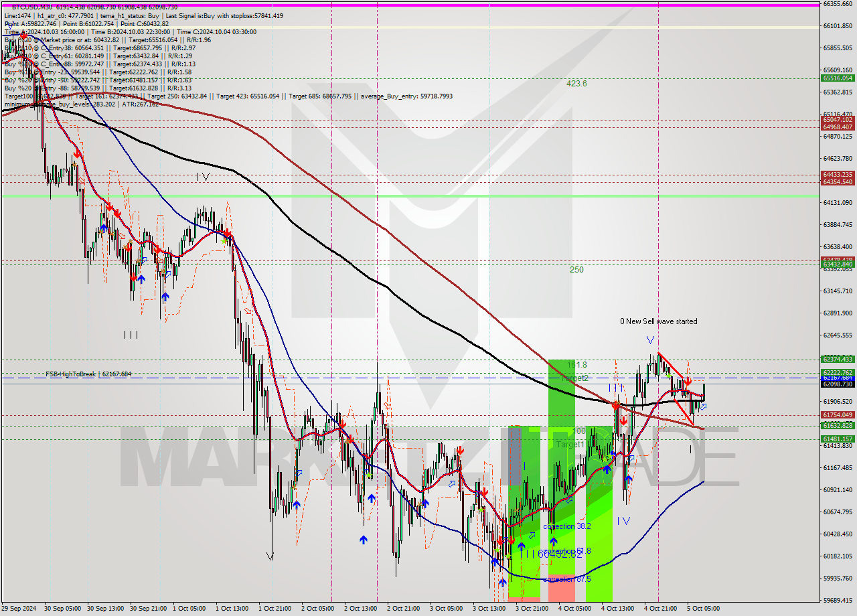Image resolution: width=857 pixels, height=616 pixels.
Task: Click the red 65047.102 price tag
Action: point(838,120)
